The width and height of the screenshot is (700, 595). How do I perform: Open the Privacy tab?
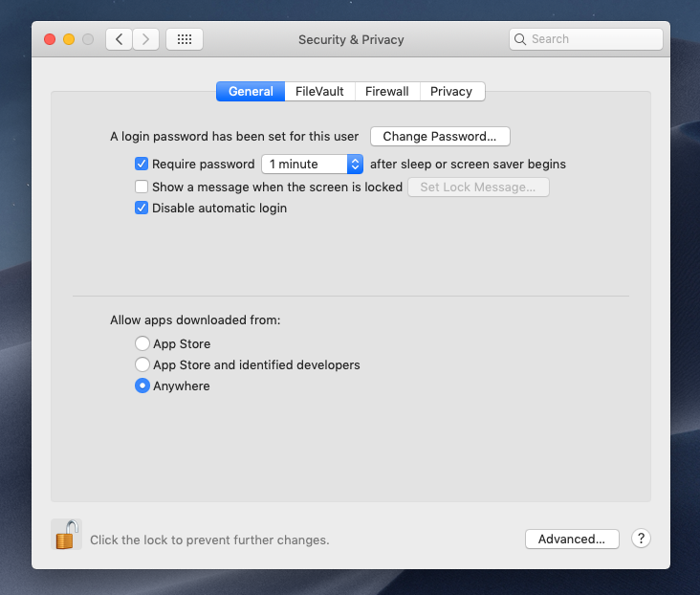click(x=451, y=92)
